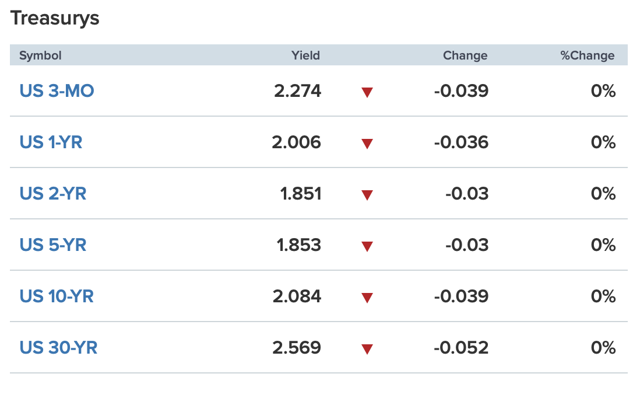Click the red down arrow for US 5-YR

367,247
